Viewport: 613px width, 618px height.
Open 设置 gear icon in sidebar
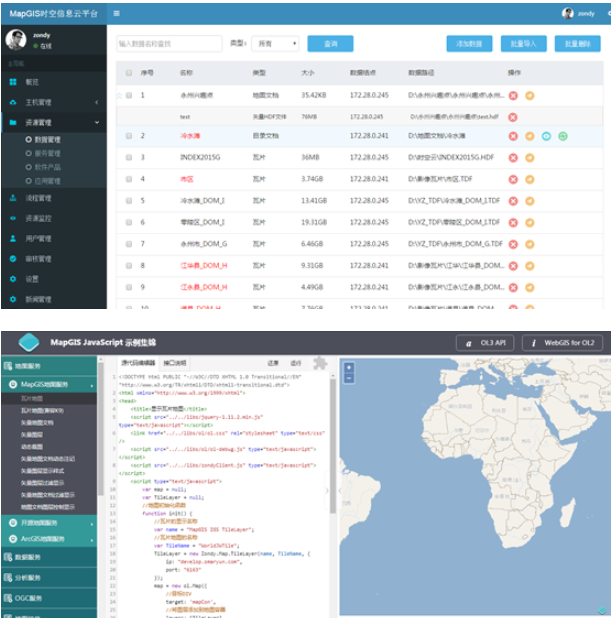coord(13,279)
